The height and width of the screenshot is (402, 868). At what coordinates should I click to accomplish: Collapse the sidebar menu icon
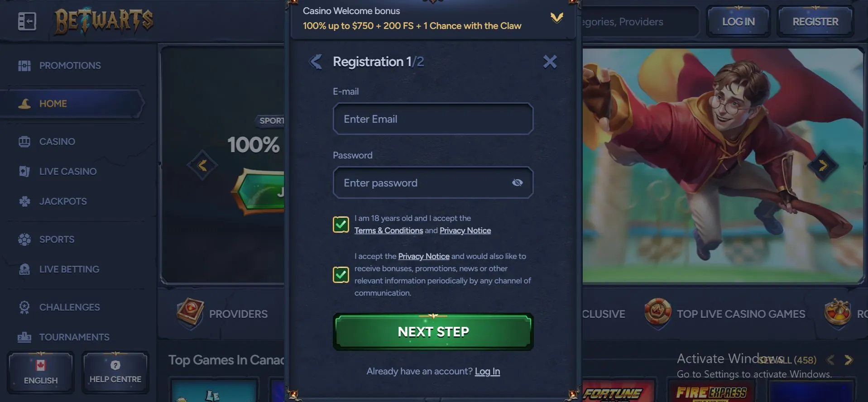pos(27,21)
